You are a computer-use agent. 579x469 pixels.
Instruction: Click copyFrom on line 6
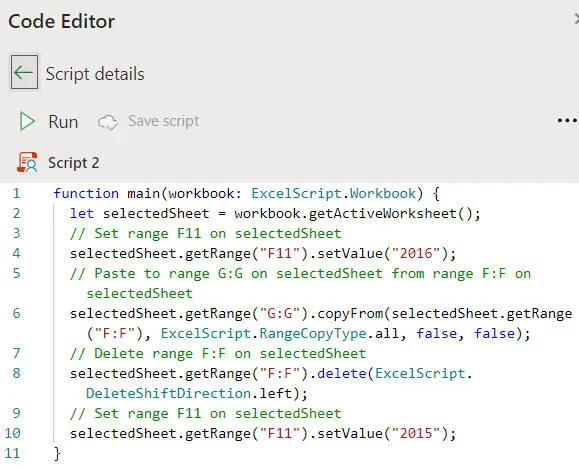click(x=350, y=314)
